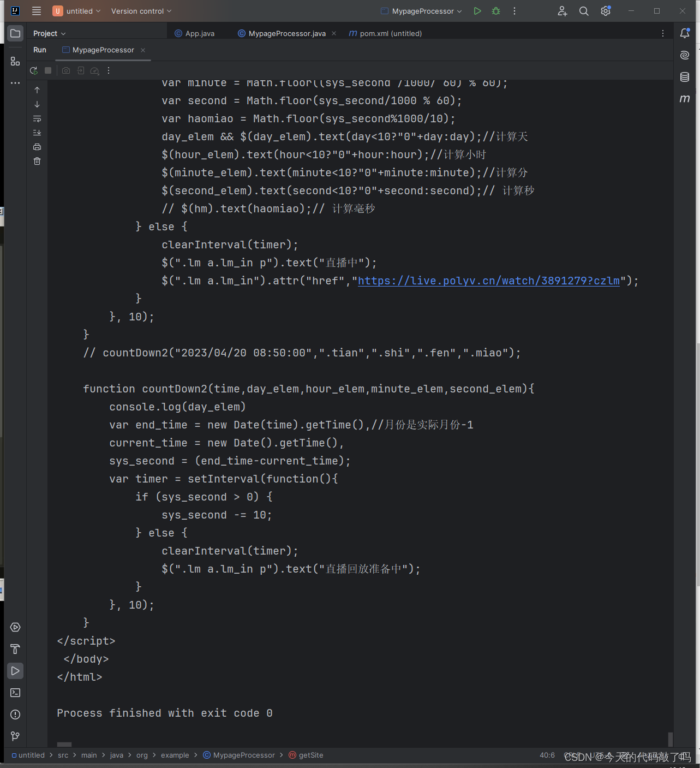The height and width of the screenshot is (768, 700).
Task: Clear all console output with trash icon
Action: click(37, 161)
